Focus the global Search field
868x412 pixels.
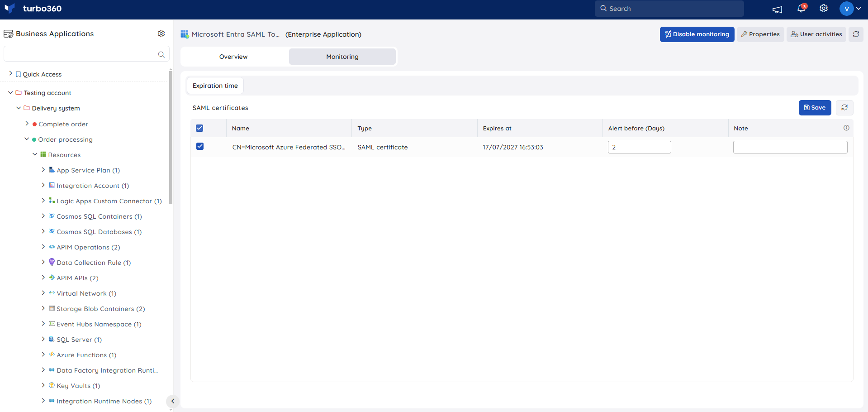click(669, 9)
